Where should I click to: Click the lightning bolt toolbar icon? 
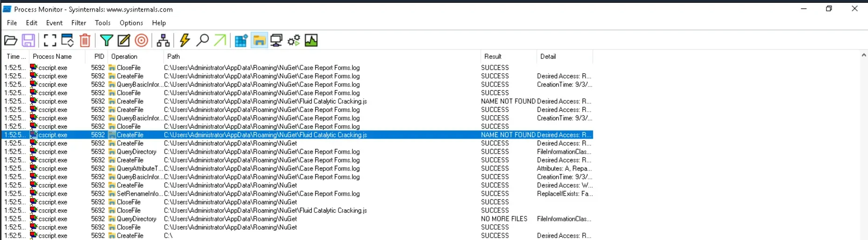pyautogui.click(x=185, y=41)
